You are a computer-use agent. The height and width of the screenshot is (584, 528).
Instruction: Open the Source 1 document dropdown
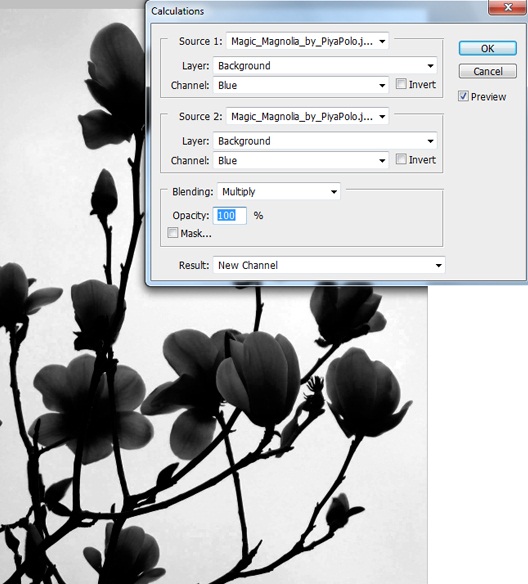(307, 41)
